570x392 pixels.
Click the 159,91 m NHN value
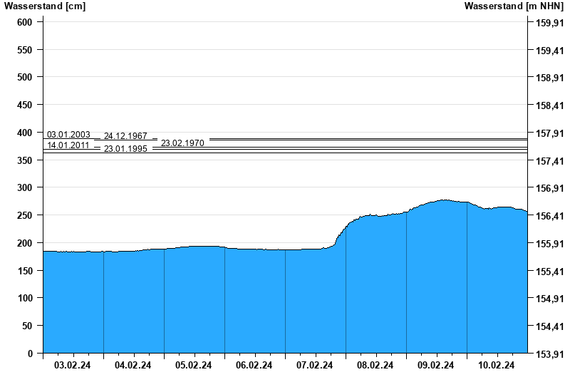(x=550, y=23)
